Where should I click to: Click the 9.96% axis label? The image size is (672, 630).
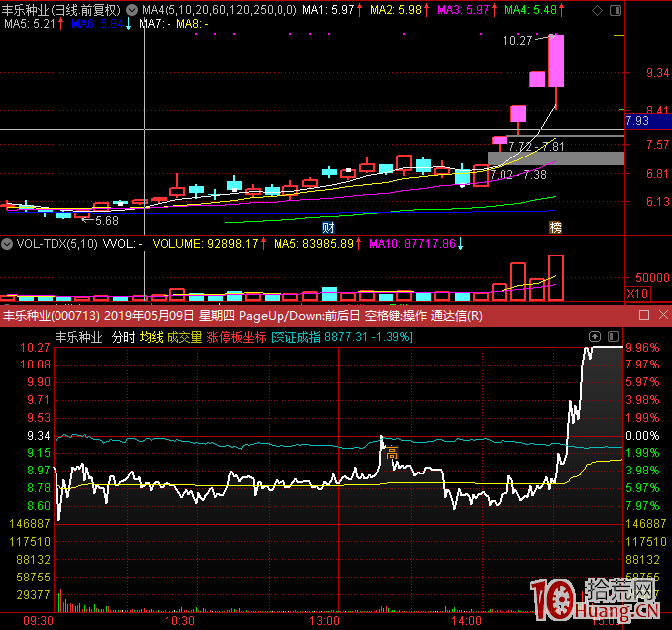click(642, 348)
